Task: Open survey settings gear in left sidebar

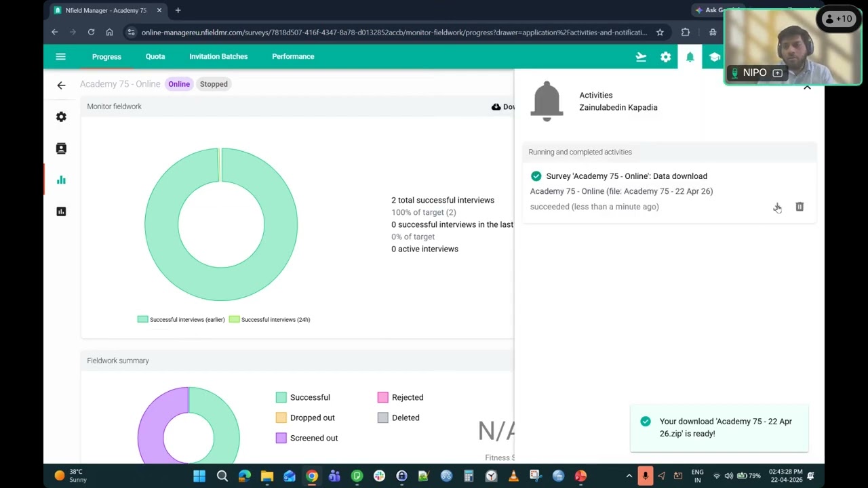Action: click(61, 117)
